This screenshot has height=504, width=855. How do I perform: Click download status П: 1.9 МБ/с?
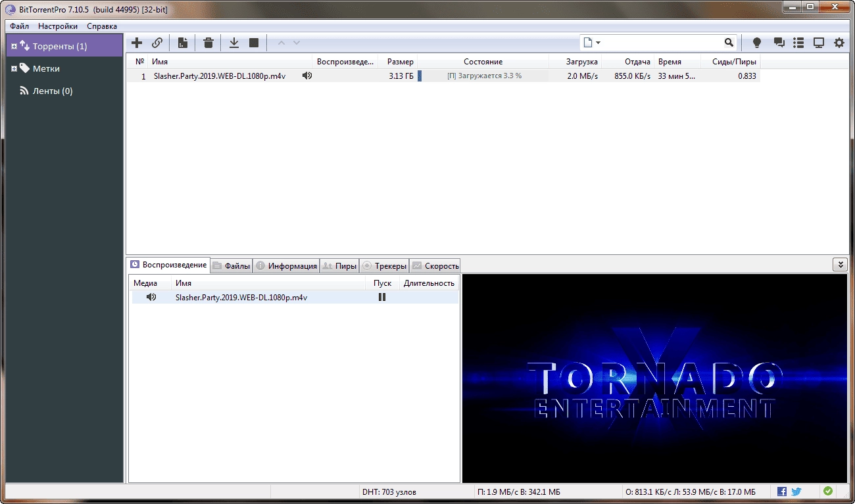[x=518, y=492]
